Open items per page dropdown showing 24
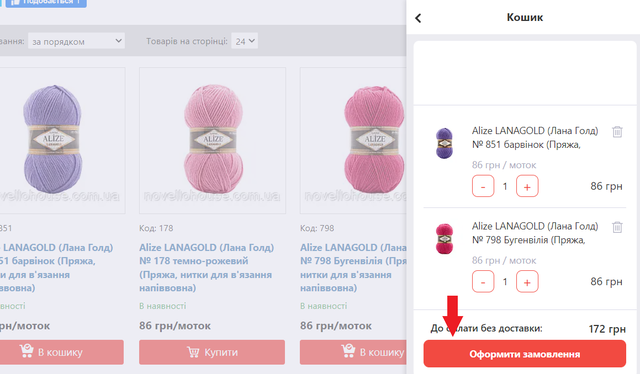The image size is (640, 374). (x=244, y=41)
